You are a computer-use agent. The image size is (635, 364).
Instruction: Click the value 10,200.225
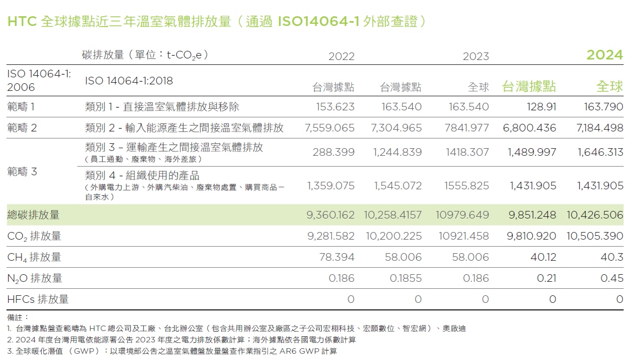tap(394, 236)
